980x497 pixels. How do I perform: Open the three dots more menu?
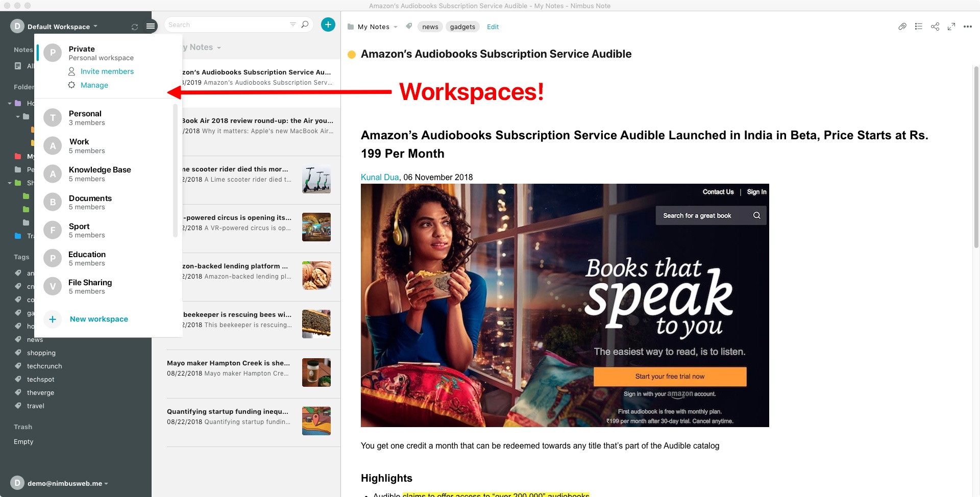point(968,27)
